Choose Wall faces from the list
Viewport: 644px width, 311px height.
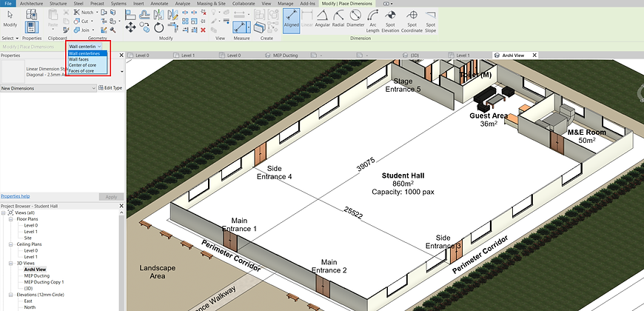point(87,59)
